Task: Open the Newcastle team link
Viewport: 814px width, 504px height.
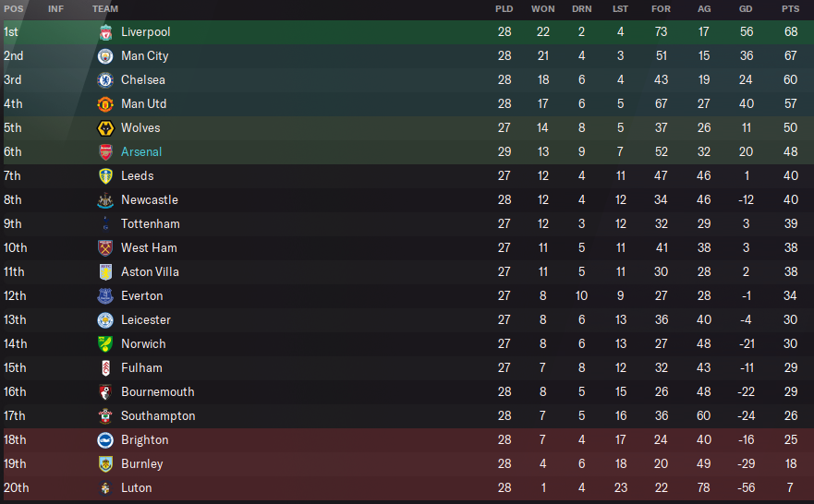Action: 149,200
